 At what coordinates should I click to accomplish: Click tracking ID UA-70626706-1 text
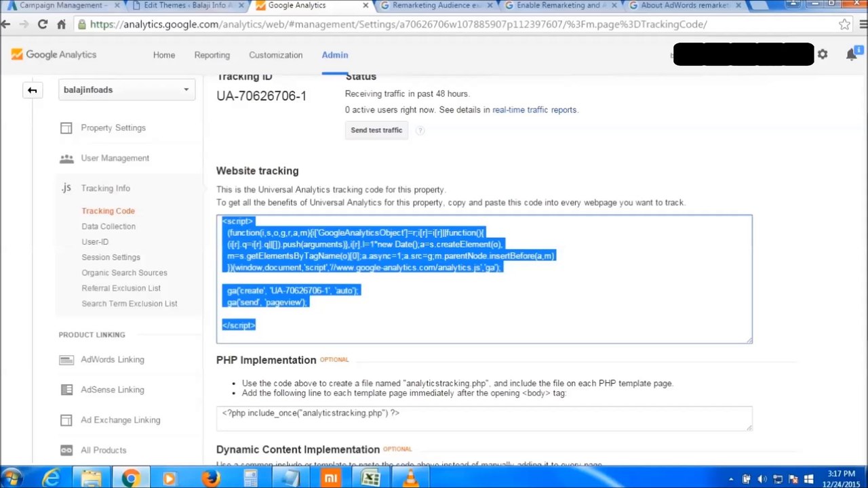261,96
